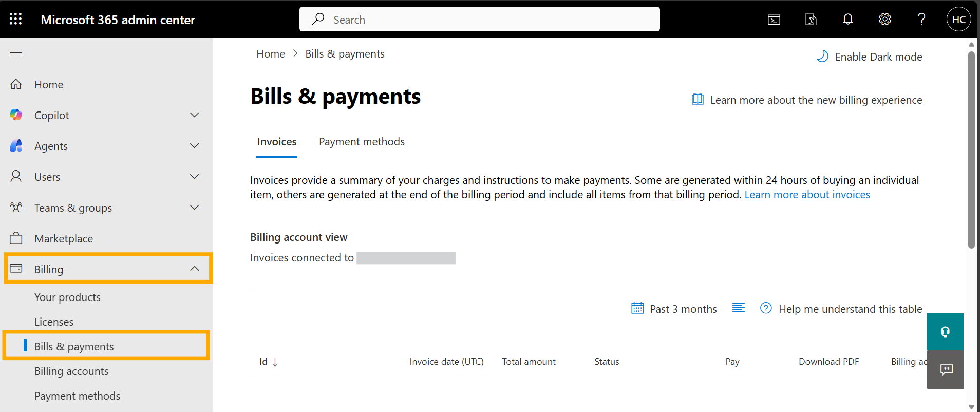This screenshot has width=980, height=412.
Task: Click the Agents icon in sidebar
Action: tap(16, 146)
